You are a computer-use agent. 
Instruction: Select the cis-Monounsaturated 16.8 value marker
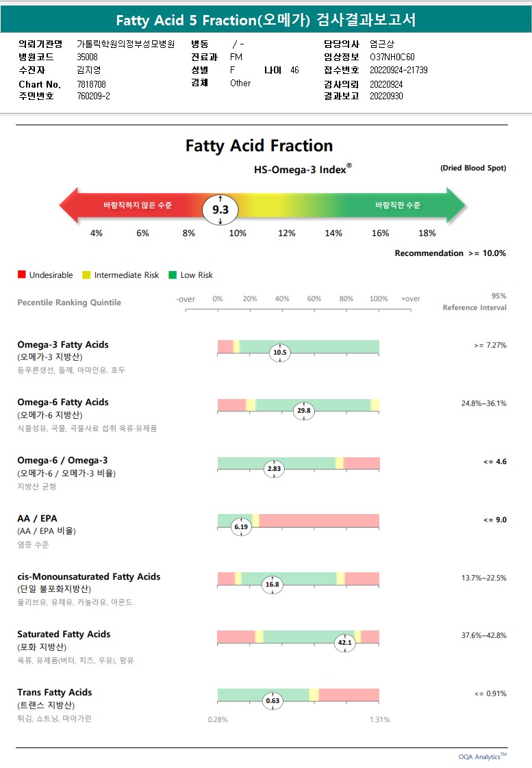pyautogui.click(x=273, y=585)
